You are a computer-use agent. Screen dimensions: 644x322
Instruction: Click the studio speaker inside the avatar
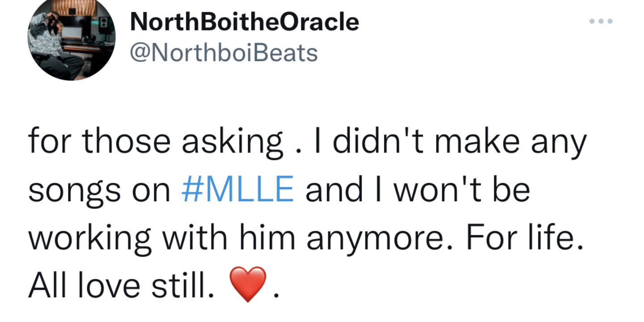click(104, 25)
